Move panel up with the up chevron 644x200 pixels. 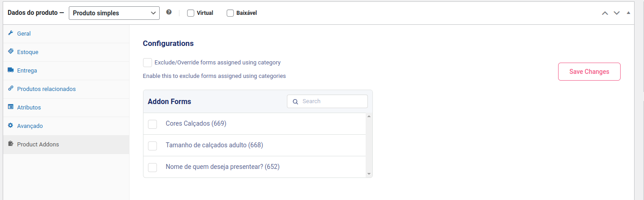[x=605, y=13]
